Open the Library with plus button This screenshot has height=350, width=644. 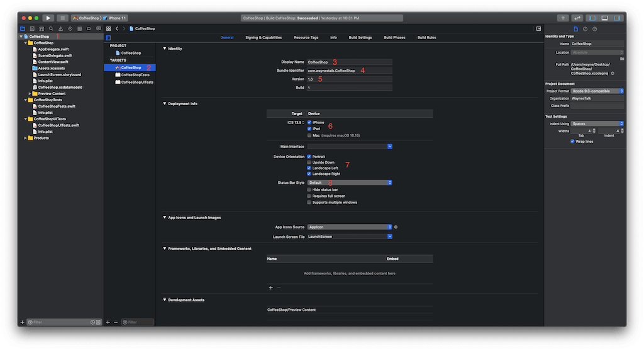click(563, 18)
